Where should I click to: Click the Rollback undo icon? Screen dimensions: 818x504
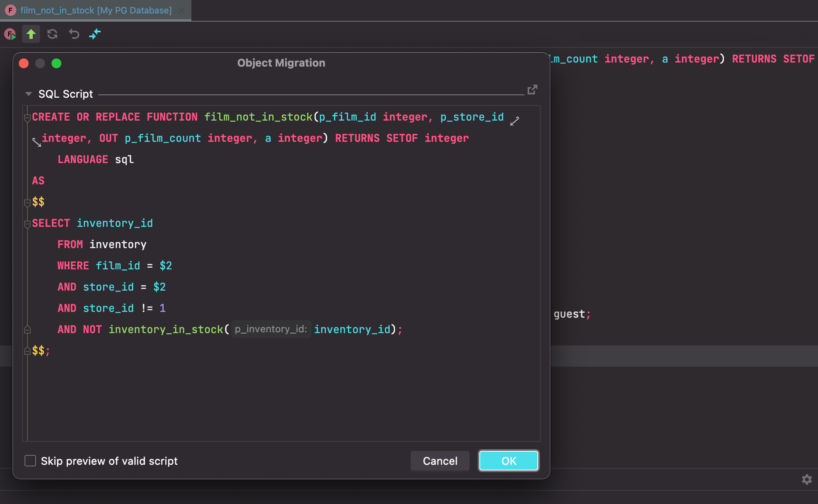point(74,34)
